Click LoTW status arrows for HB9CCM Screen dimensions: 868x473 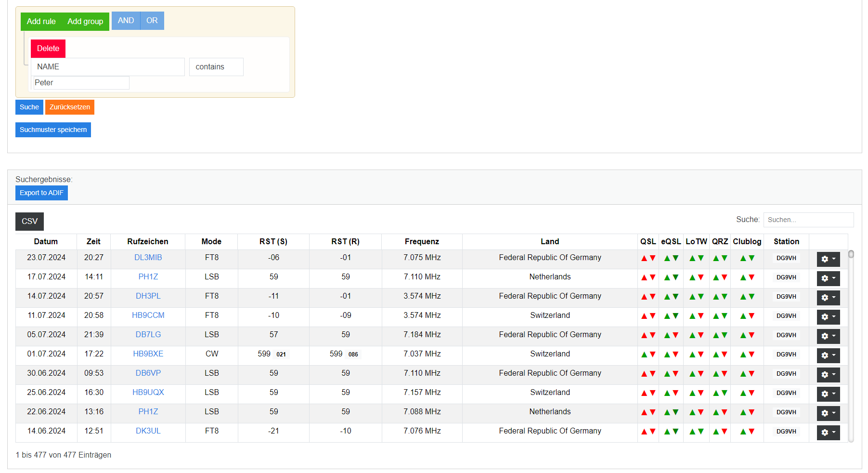point(696,316)
